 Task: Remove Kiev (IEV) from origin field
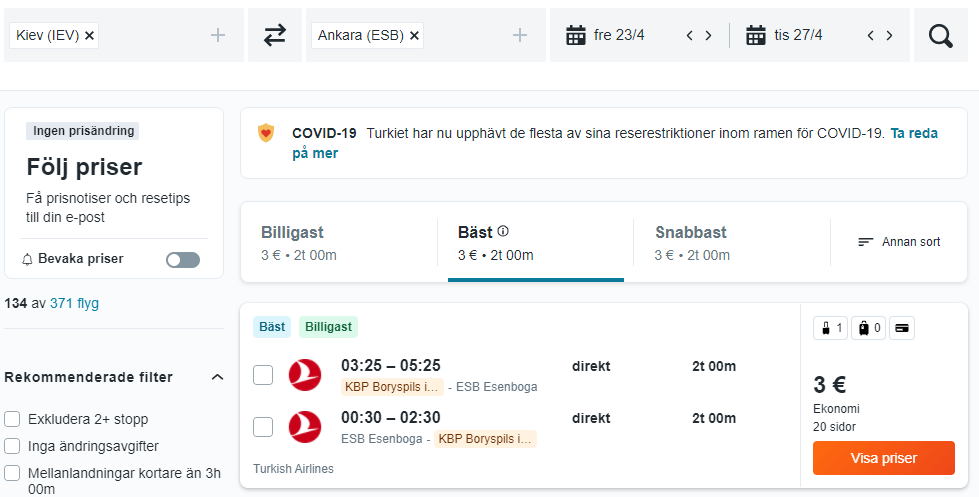(89, 36)
